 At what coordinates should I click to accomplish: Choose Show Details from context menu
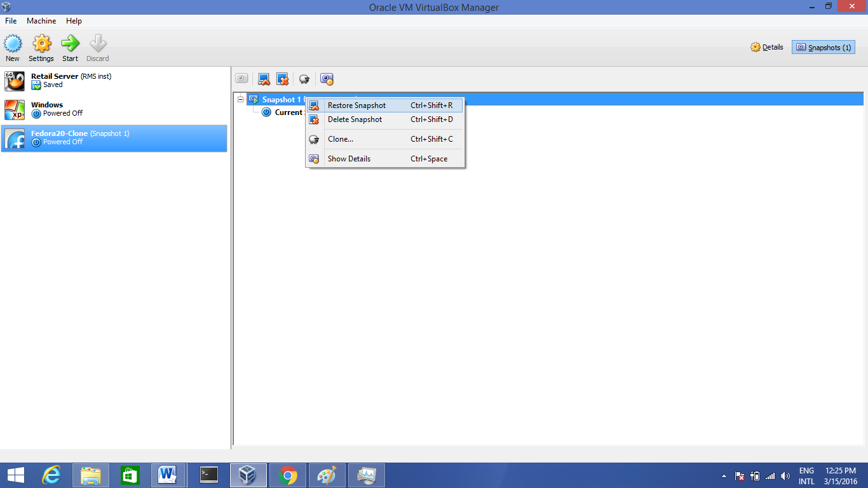pyautogui.click(x=385, y=159)
